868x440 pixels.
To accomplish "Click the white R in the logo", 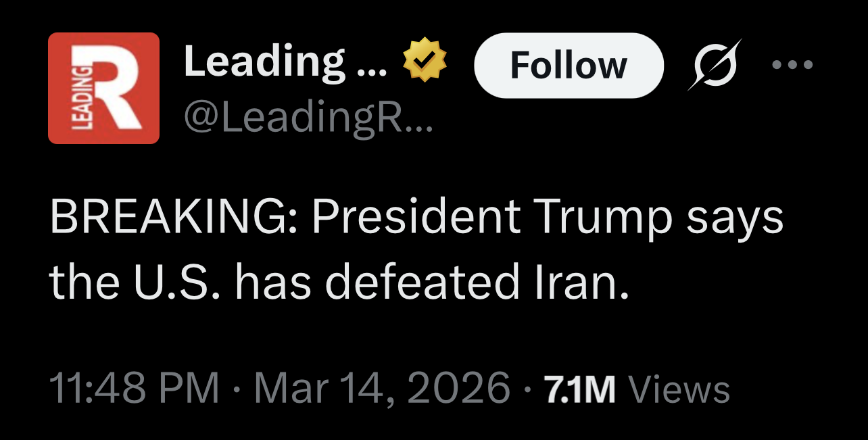I will (x=115, y=88).
